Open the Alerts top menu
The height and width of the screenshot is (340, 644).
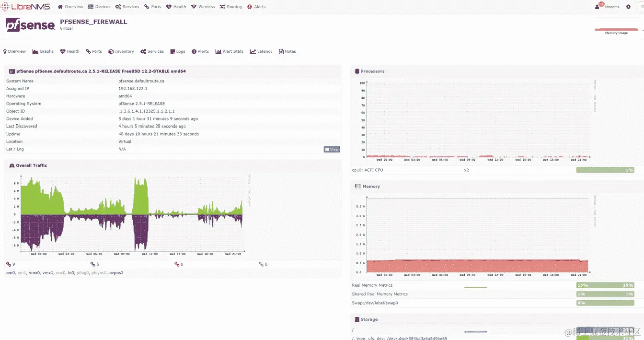256,7
